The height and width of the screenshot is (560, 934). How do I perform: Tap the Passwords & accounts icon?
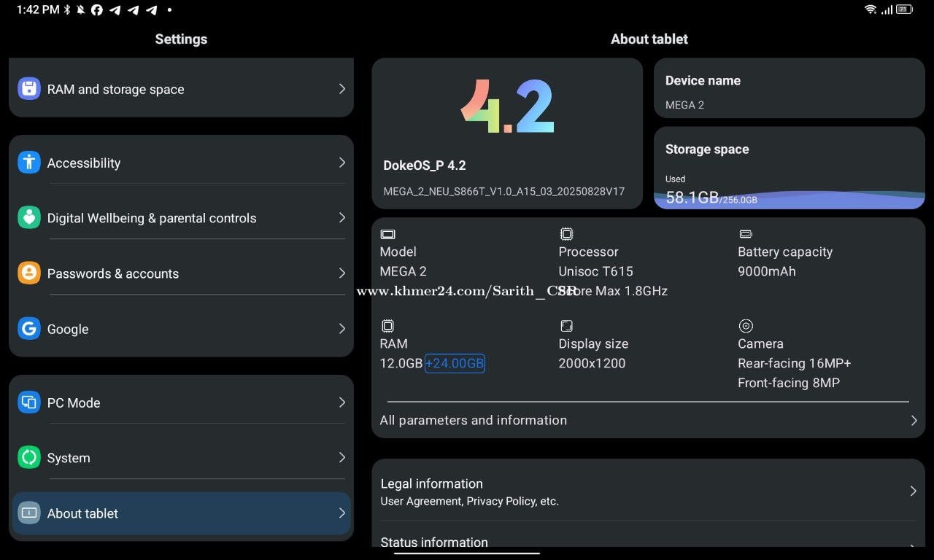29,273
